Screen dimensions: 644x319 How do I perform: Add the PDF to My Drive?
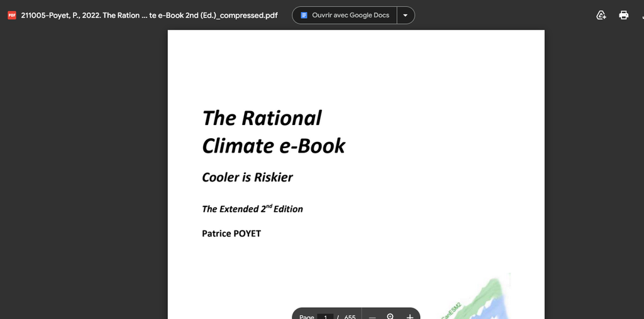[601, 15]
